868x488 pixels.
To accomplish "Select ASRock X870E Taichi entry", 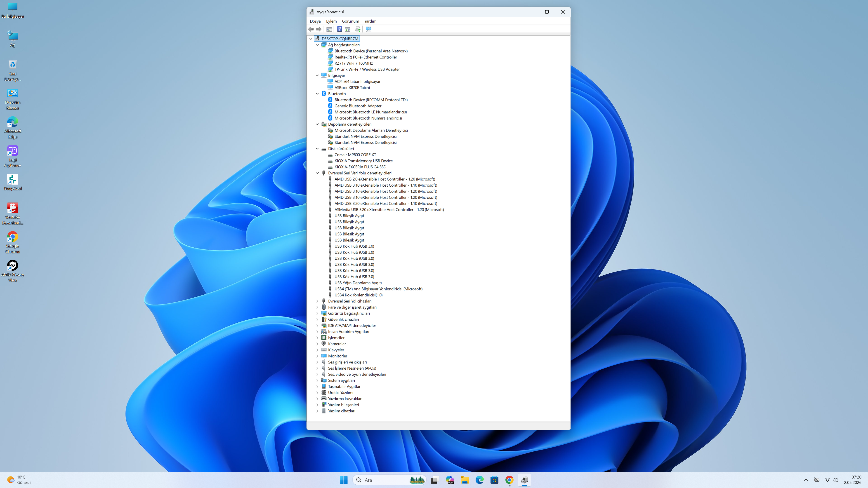I will pyautogui.click(x=352, y=88).
